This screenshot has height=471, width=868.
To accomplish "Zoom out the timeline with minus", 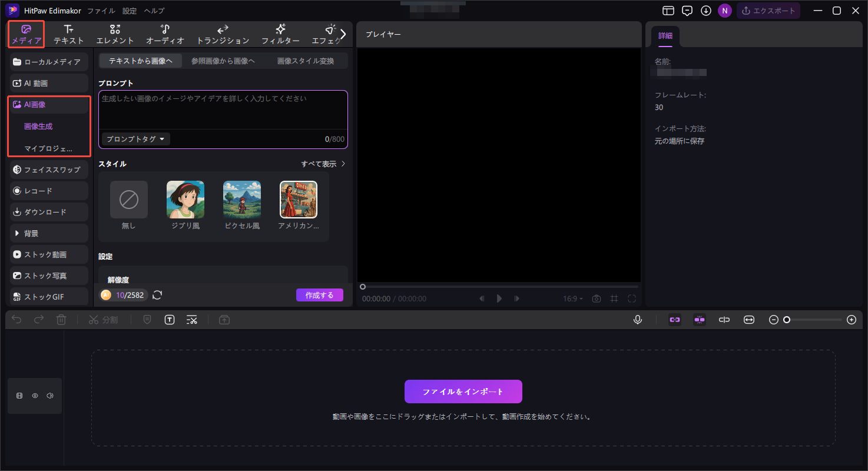I will pos(774,320).
